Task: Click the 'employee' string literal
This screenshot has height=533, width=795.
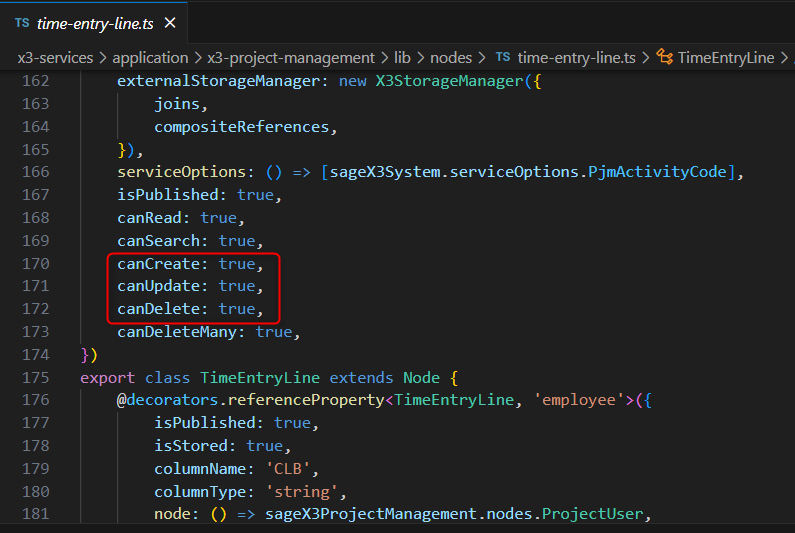Action: click(579, 400)
